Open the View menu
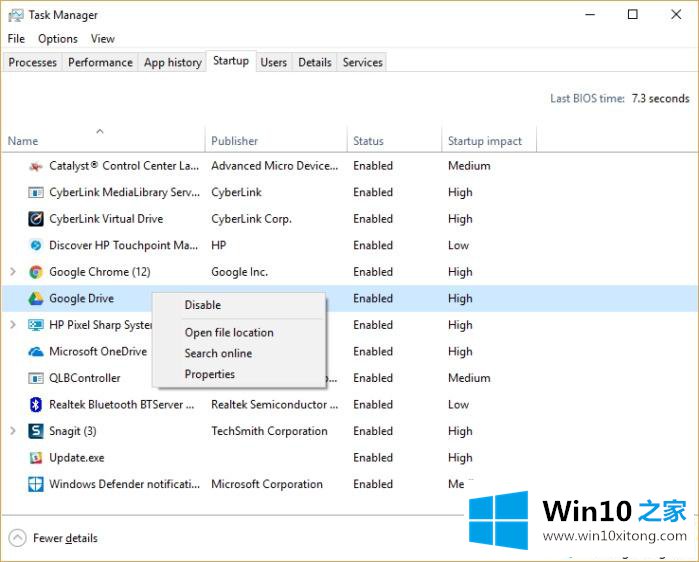Viewport: 699px width, 562px height. coord(103,39)
